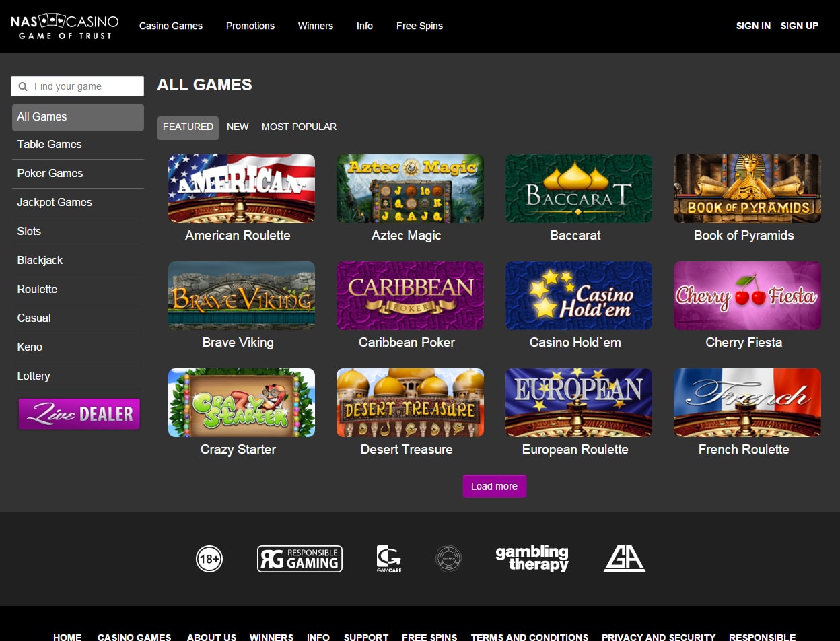Open the GamCare logo
This screenshot has width=840, height=641.
[389, 559]
